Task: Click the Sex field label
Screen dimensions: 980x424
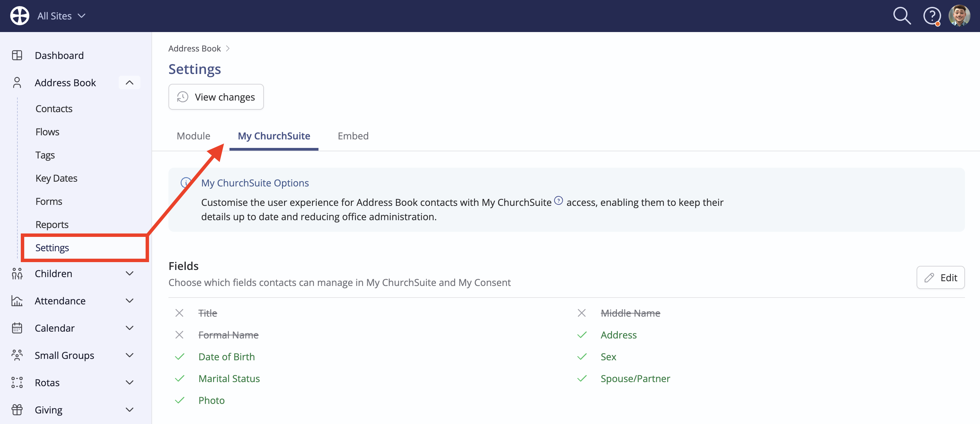Action: click(x=608, y=357)
